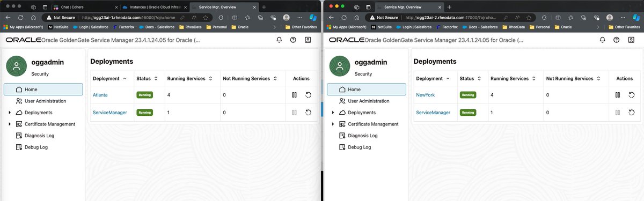Open browser profile avatar in right window
Screen dimensions: 644x201
click(610, 17)
